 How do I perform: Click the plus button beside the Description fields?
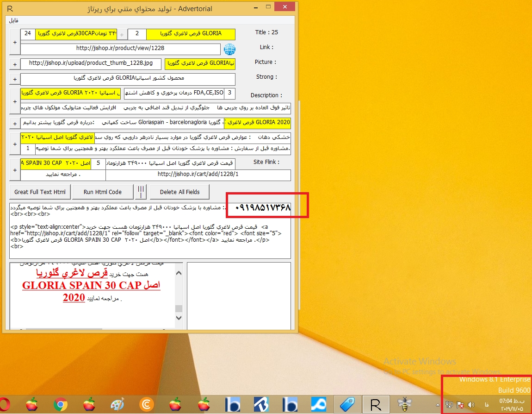click(15, 101)
